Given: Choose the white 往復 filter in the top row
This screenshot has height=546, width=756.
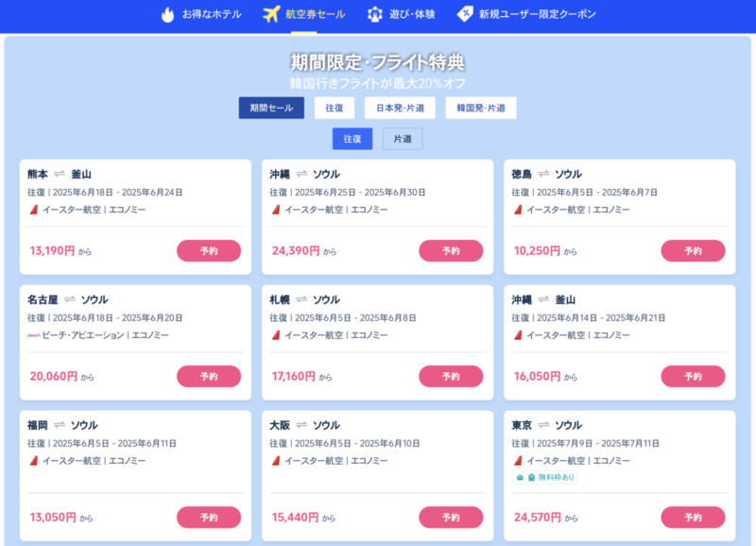Looking at the screenshot, I should pyautogui.click(x=335, y=108).
